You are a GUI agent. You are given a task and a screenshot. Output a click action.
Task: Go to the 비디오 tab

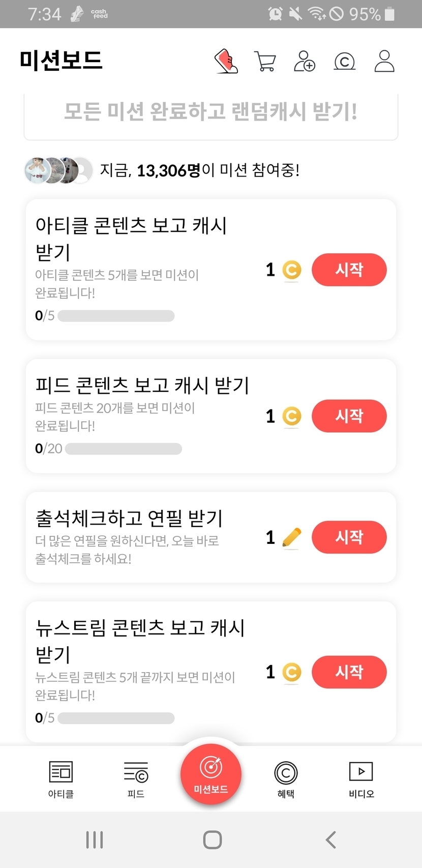(x=361, y=779)
